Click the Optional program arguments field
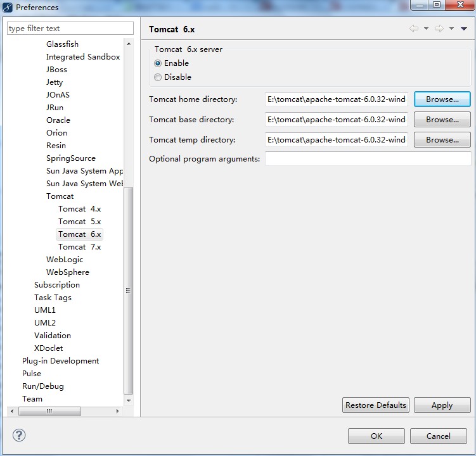 click(x=368, y=159)
